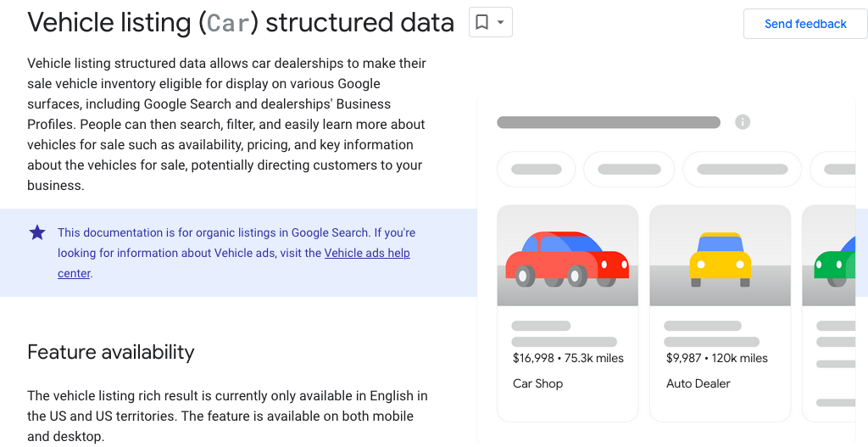Click the partially visible fourth filter chip
This screenshot has height=447, width=868.
pyautogui.click(x=837, y=170)
